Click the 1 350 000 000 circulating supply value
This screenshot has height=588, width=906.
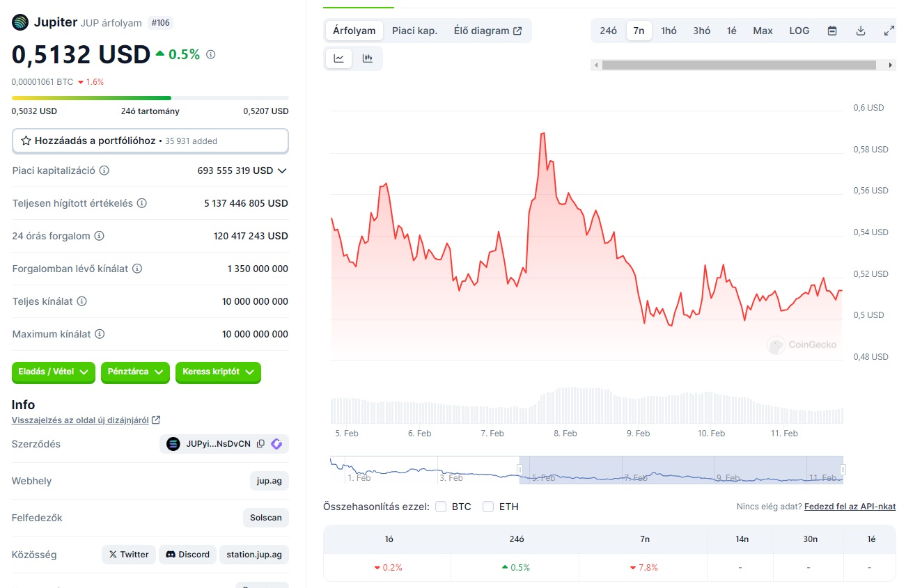click(x=258, y=269)
